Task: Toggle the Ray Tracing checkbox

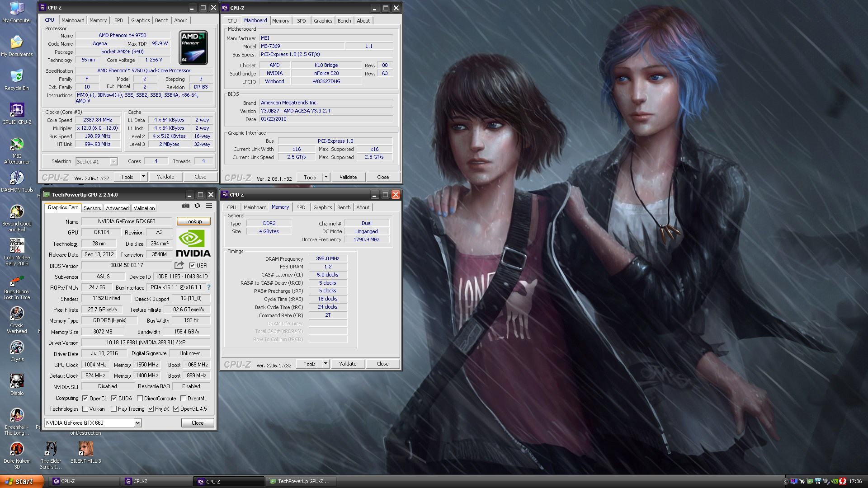Action: (114, 409)
